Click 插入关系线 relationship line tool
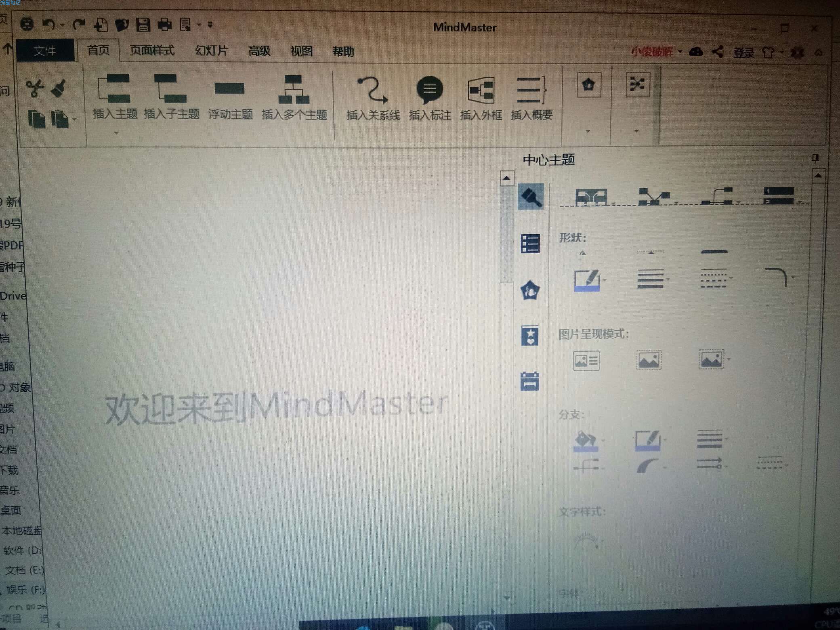The width and height of the screenshot is (840, 630). tap(373, 98)
